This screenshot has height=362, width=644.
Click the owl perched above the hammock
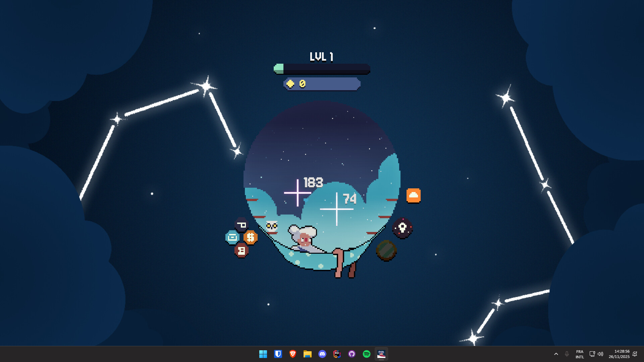[272, 227]
